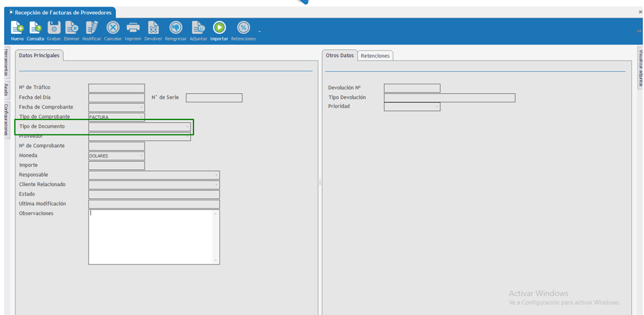Click the N° de Serie field
Image resolution: width=644 pixels, height=315 pixels.
[x=214, y=97]
